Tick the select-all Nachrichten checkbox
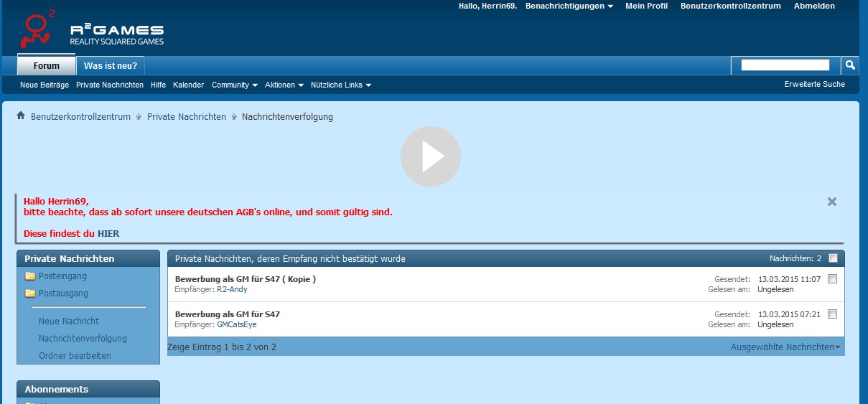Screen dimensions: 868x404 [833, 258]
